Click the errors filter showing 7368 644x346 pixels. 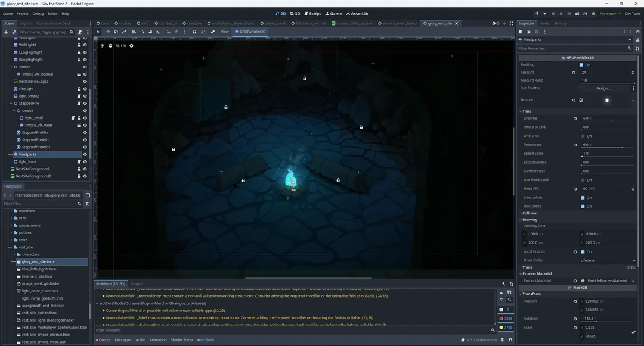pos(505,319)
